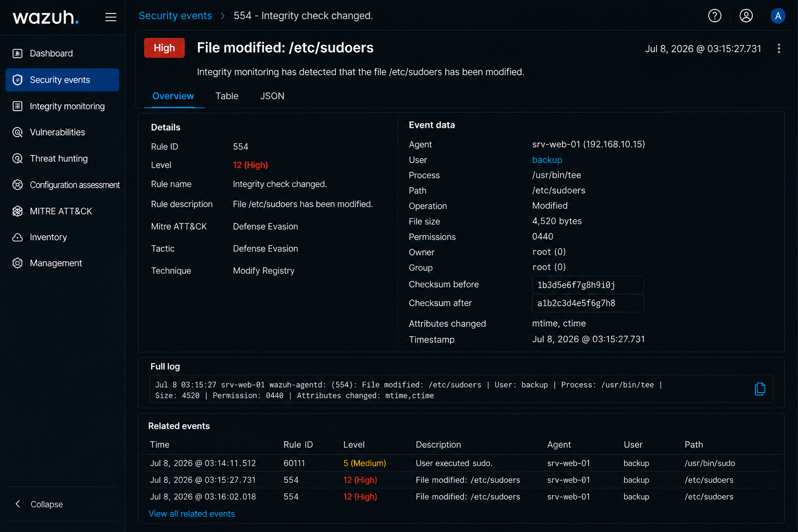Toggle the hamburger navigation menu
798x532 pixels.
point(111,17)
